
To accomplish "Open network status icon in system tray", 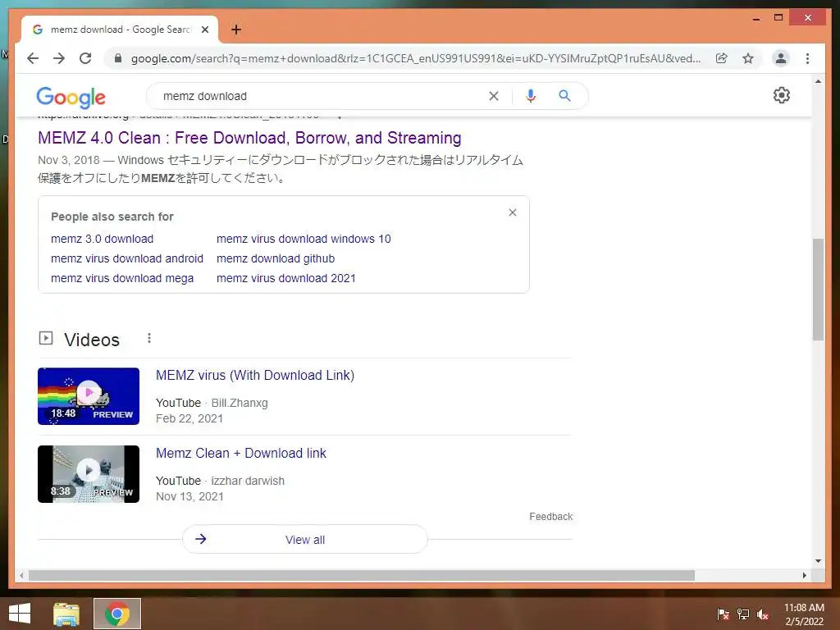I will pyautogui.click(x=743, y=614).
